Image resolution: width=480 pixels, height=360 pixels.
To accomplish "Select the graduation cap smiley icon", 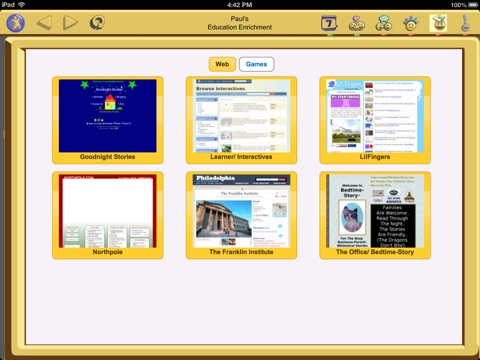I will coord(438,23).
